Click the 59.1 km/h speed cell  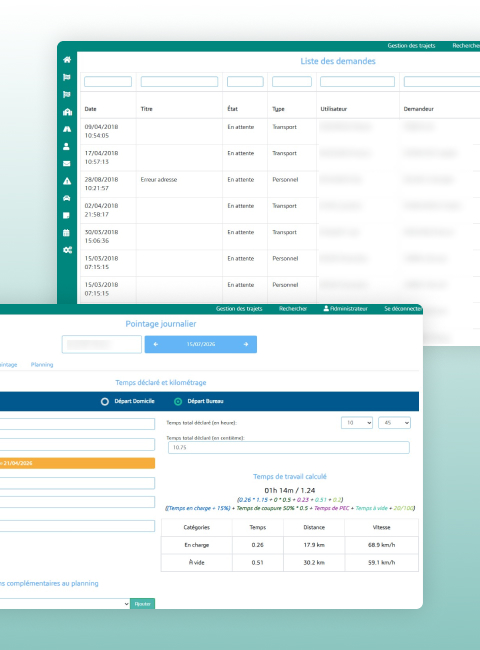click(x=381, y=563)
